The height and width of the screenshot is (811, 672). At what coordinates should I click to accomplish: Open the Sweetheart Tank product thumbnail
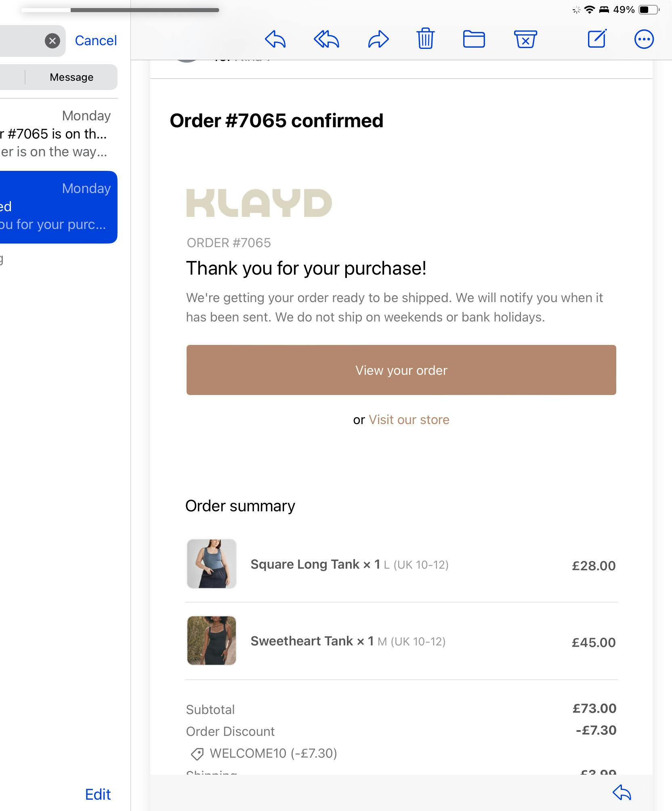coord(212,641)
